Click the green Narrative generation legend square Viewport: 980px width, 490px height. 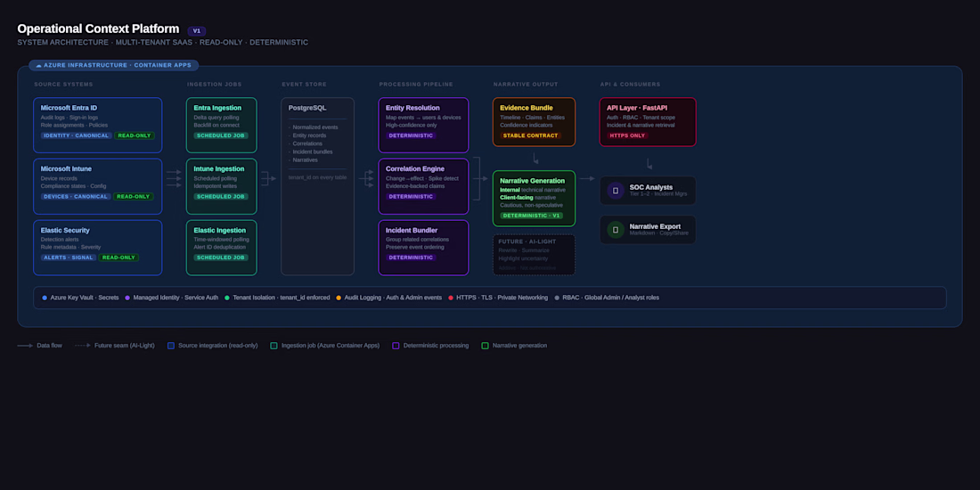click(485, 346)
